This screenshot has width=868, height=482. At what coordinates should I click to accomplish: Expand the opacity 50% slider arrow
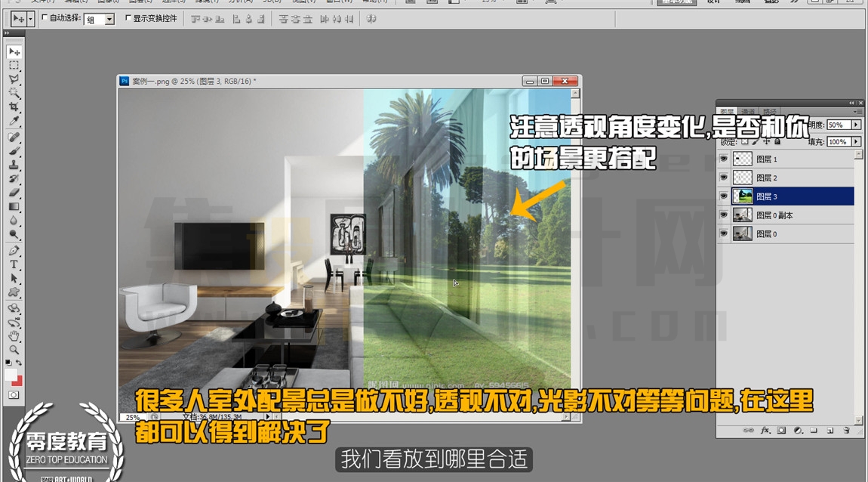(857, 125)
